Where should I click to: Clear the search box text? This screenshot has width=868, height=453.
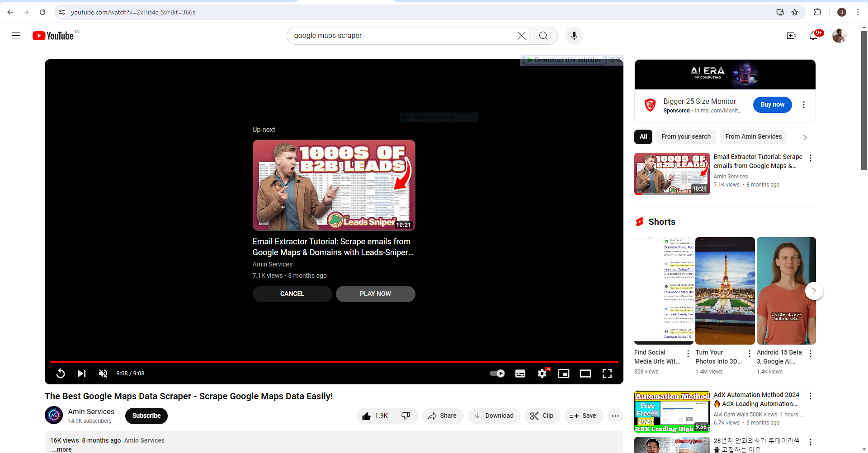521,36
